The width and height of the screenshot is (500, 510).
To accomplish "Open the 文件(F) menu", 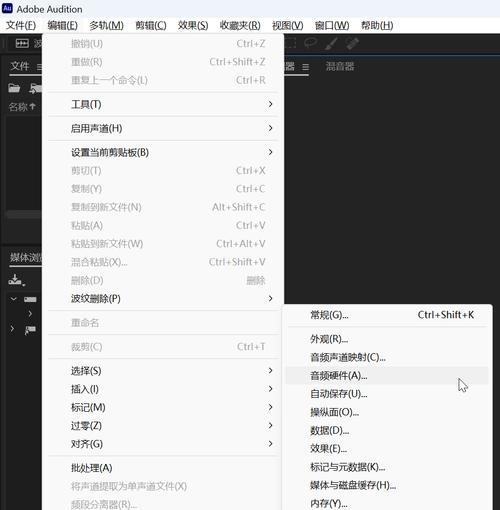I will pos(21,25).
